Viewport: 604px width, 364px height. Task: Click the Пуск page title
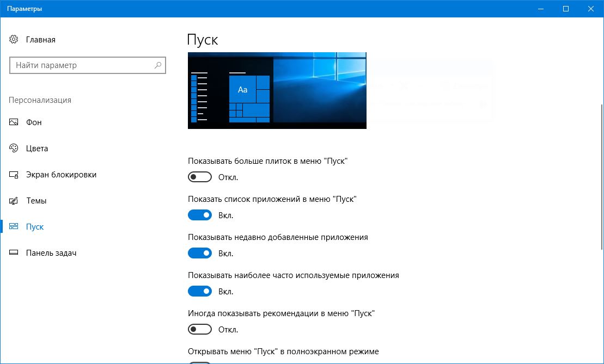click(203, 40)
